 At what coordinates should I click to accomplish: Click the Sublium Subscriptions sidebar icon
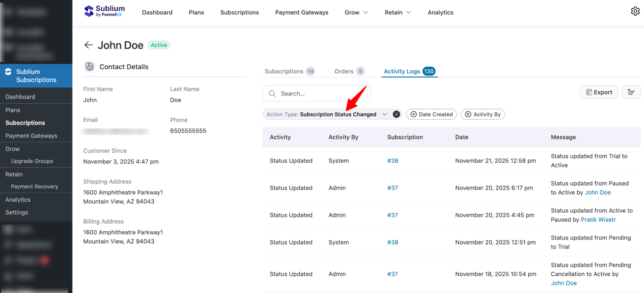coord(8,72)
